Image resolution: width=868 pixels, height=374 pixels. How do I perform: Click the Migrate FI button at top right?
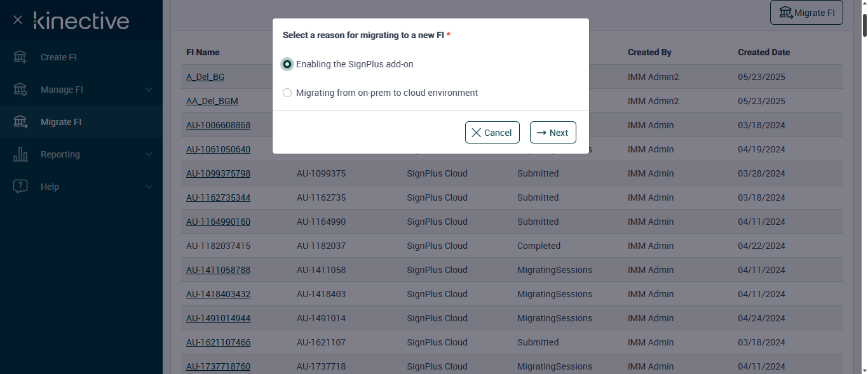[806, 12]
